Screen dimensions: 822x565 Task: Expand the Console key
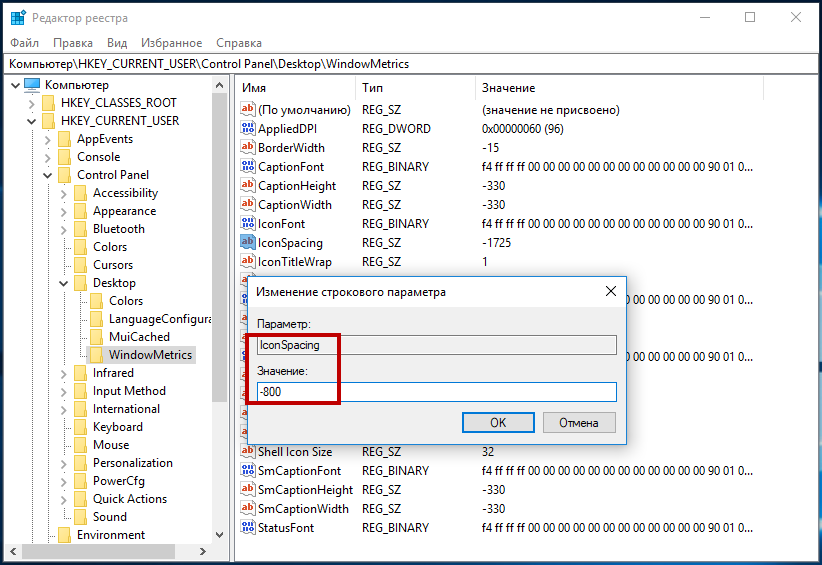point(47,157)
